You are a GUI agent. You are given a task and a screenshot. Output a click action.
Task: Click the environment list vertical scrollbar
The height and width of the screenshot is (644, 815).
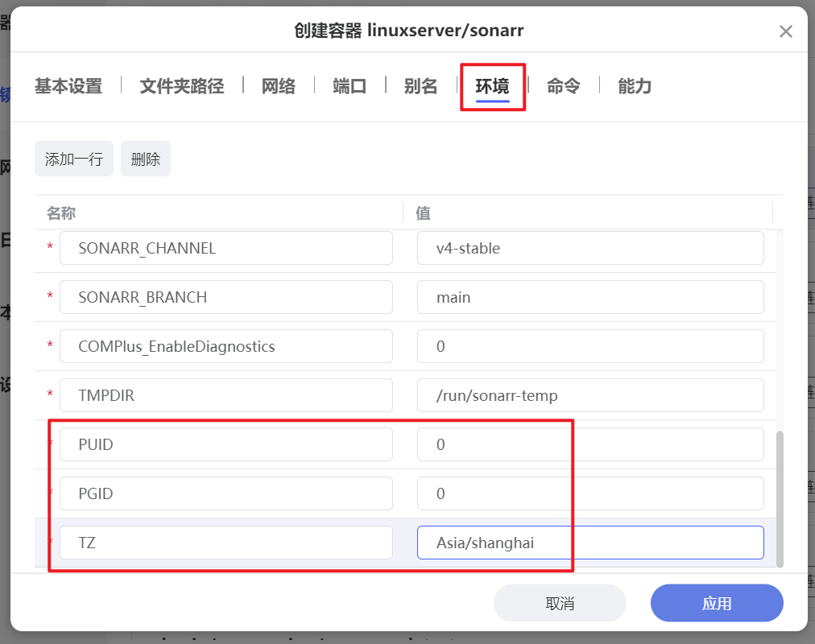pos(779,499)
